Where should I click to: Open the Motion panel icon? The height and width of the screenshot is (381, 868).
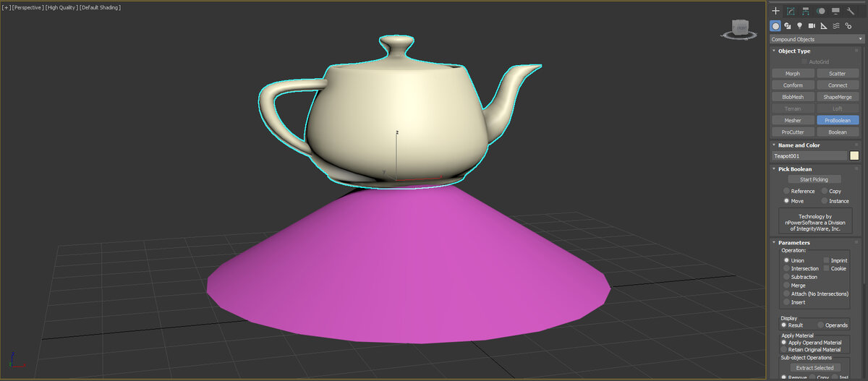821,11
